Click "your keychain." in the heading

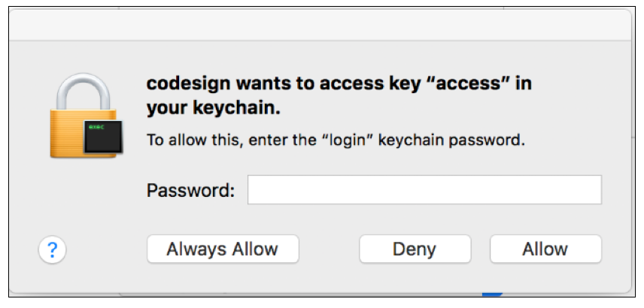213,108
